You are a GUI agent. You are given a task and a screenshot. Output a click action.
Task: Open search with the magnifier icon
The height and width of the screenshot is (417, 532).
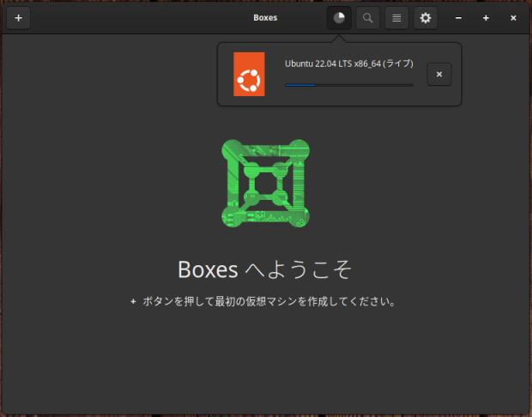pyautogui.click(x=368, y=18)
